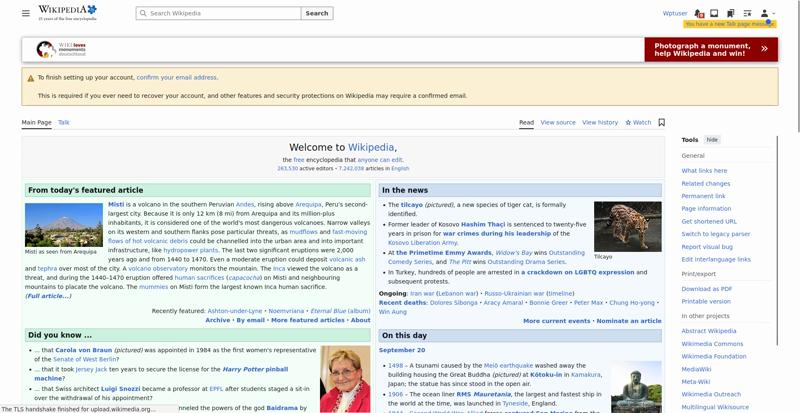Viewport: 800px width, 413px height.
Task: Open the Meta-Wiki link
Action: 695,382
